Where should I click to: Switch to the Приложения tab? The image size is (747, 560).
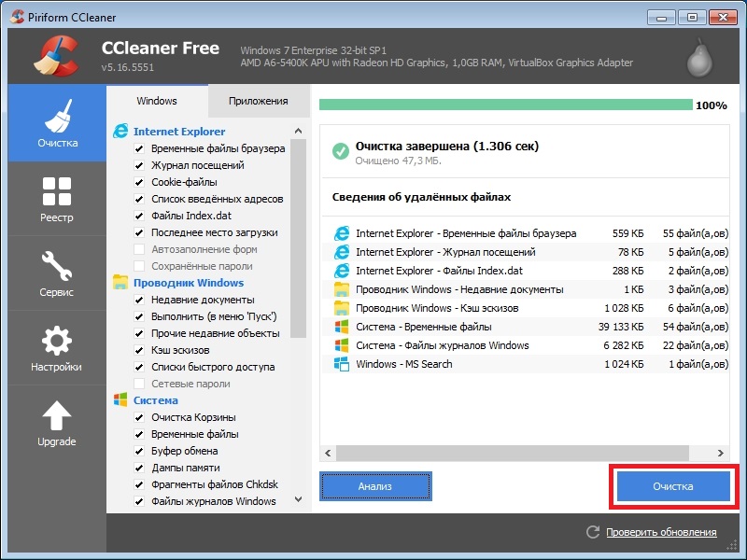click(x=259, y=101)
